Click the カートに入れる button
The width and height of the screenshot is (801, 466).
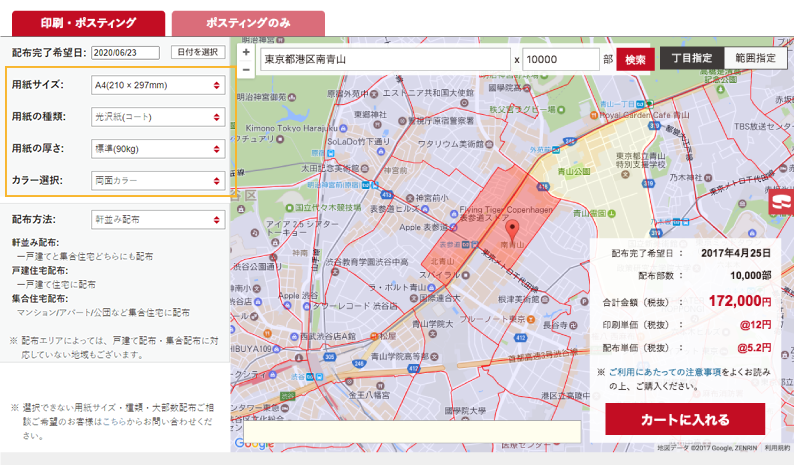685,419
